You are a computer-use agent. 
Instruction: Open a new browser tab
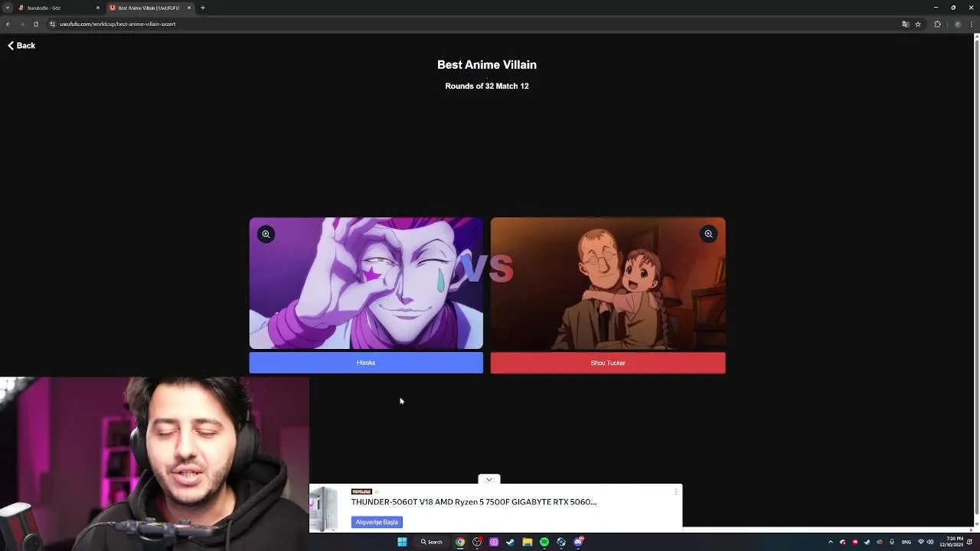click(202, 8)
